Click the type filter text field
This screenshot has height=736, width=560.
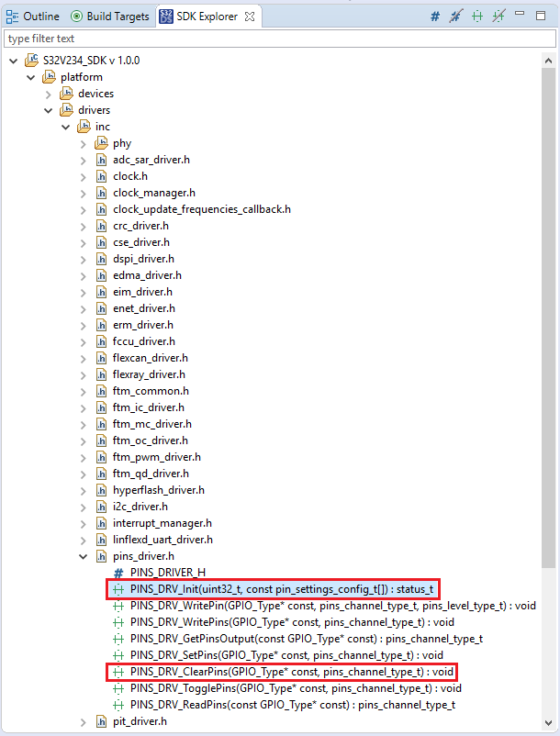point(280,39)
